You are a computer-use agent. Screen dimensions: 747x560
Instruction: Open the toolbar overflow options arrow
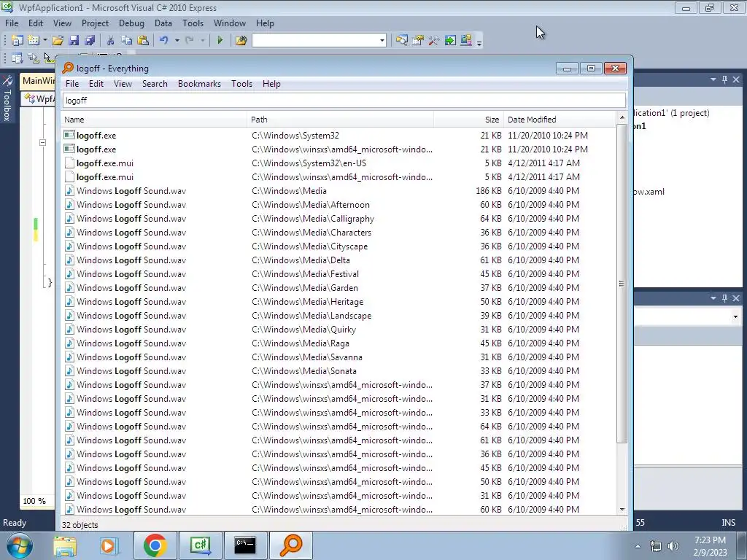click(479, 42)
